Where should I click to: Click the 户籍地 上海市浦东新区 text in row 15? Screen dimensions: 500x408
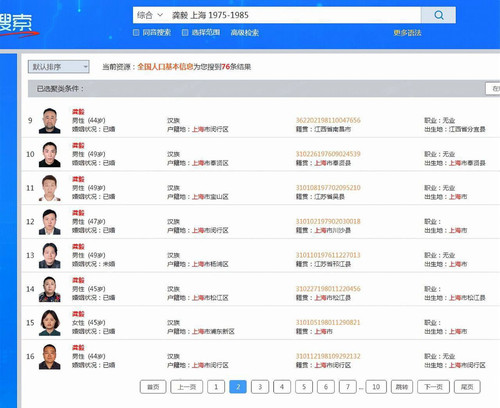pos(201,331)
